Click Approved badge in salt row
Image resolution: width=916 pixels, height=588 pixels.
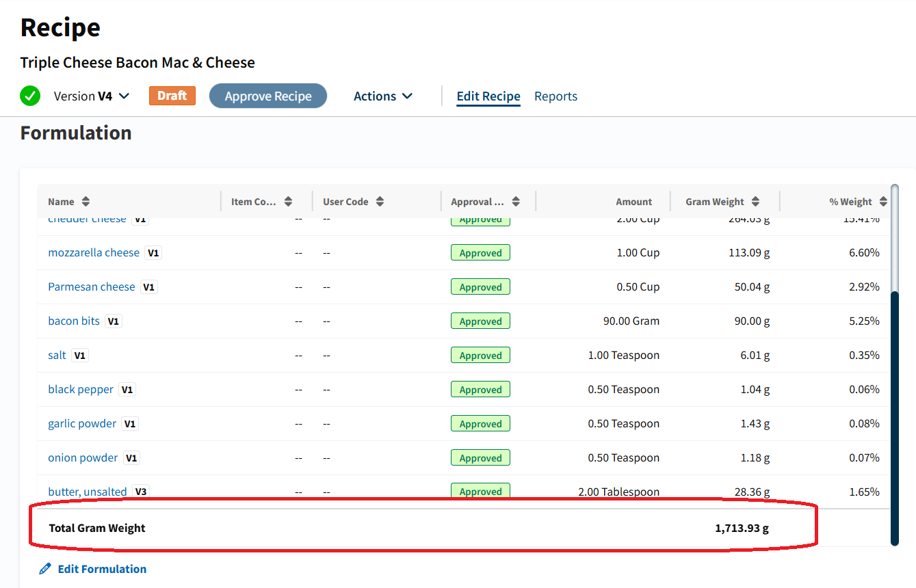pyautogui.click(x=480, y=356)
